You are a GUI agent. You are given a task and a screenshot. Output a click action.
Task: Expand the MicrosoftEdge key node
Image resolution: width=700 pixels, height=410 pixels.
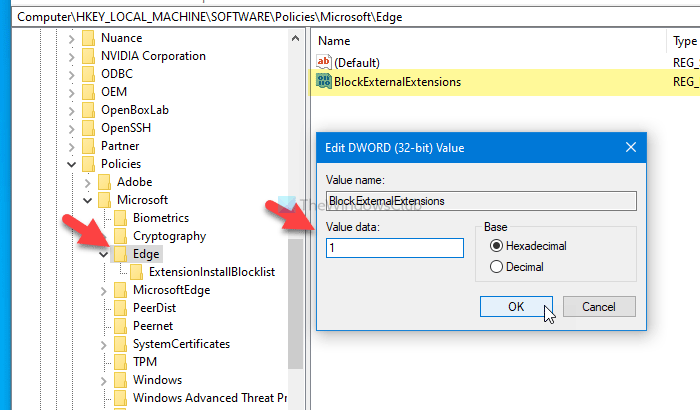(103, 290)
